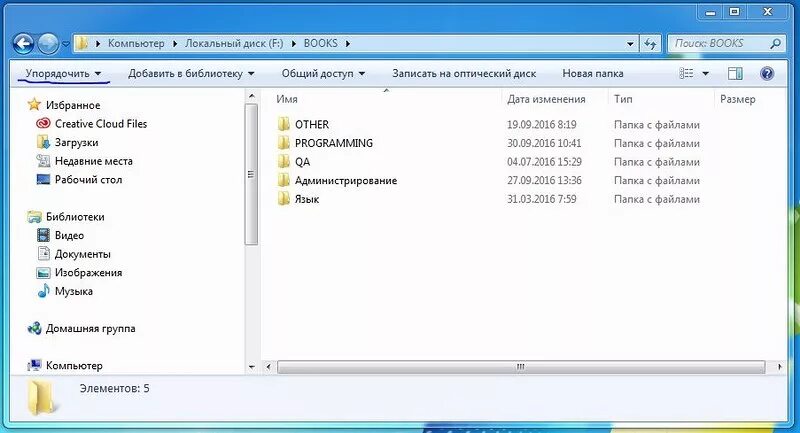
Task: Click the change view icon
Action: click(686, 73)
